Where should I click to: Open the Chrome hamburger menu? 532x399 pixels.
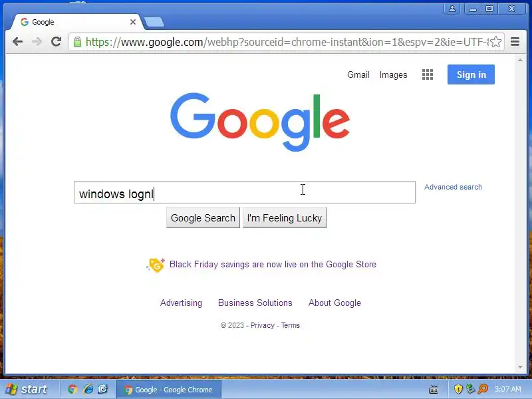tap(515, 42)
